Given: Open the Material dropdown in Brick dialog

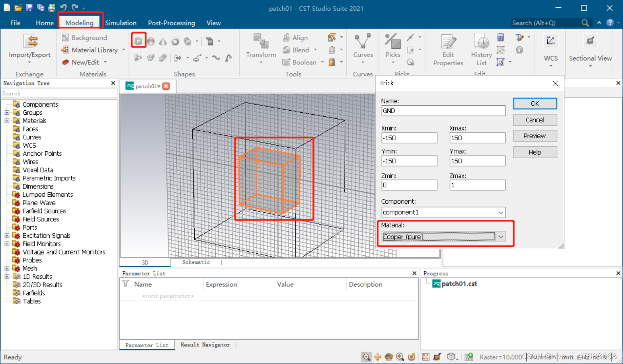Looking at the screenshot, I should pyautogui.click(x=501, y=237).
